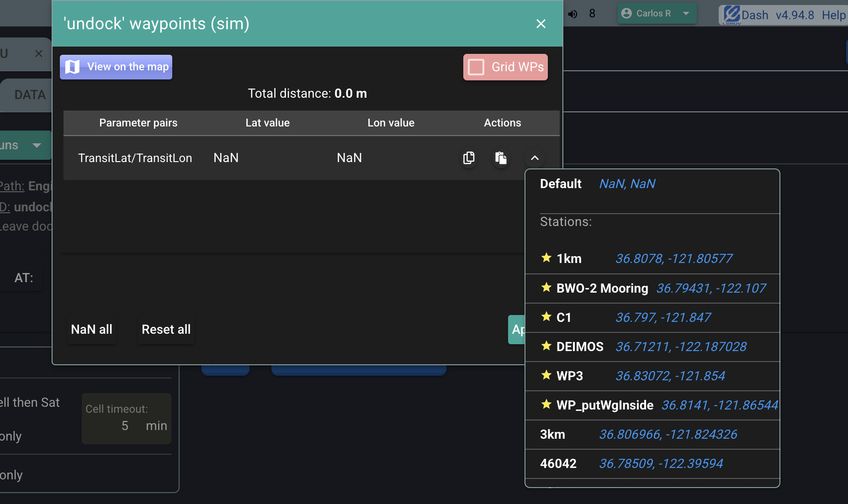Image resolution: width=848 pixels, height=504 pixels.
Task: Collapse the TransitLat/TransitLon station chevron
Action: coord(535,158)
